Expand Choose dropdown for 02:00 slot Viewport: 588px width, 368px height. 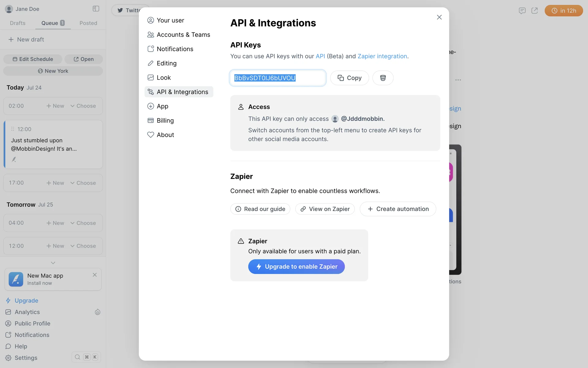[x=83, y=106]
